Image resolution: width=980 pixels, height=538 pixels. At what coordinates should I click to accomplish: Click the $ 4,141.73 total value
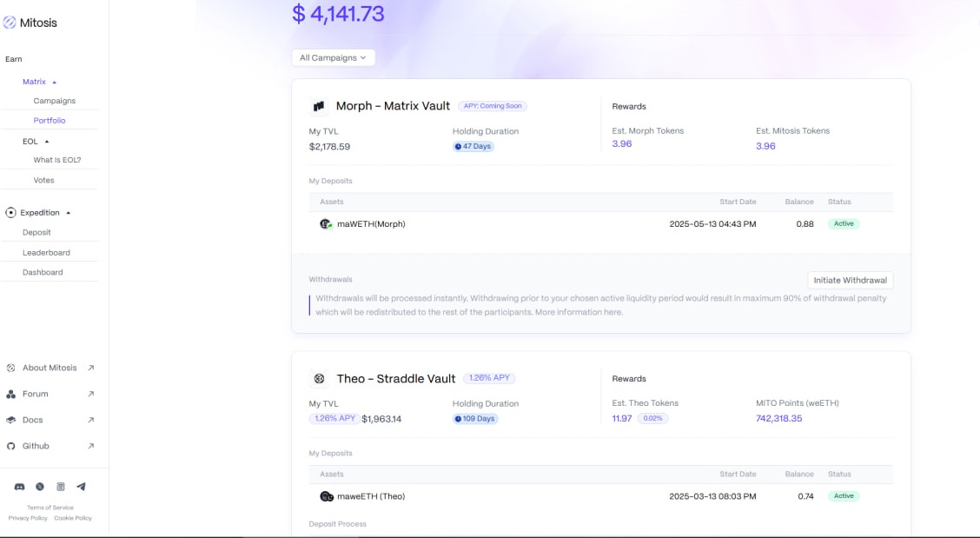pyautogui.click(x=338, y=13)
